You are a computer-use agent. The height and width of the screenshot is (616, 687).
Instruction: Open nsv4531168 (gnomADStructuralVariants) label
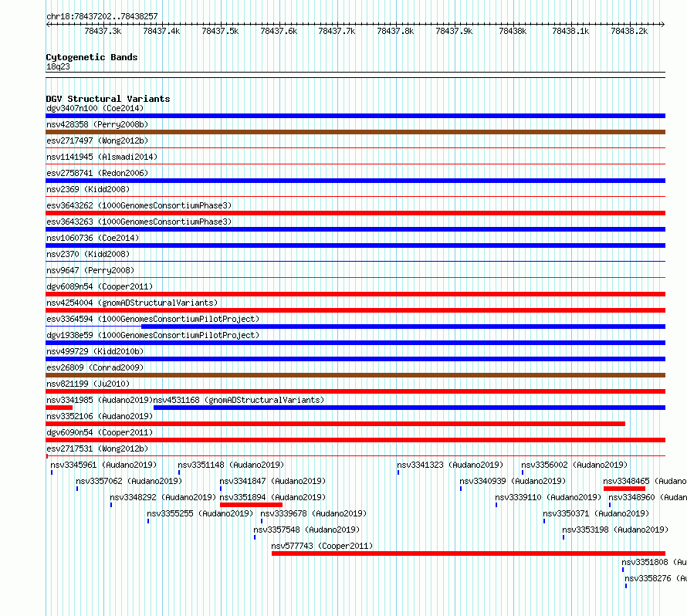click(239, 400)
